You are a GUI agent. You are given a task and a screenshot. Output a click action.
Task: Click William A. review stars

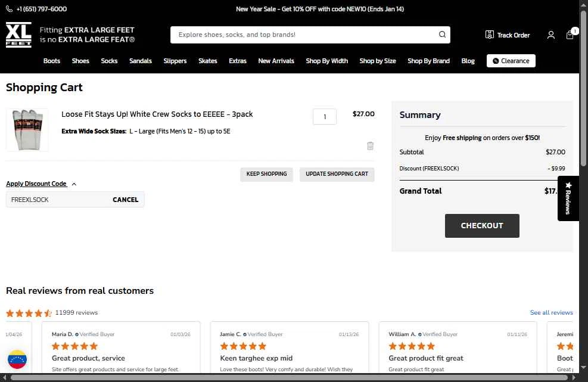pyautogui.click(x=412, y=346)
